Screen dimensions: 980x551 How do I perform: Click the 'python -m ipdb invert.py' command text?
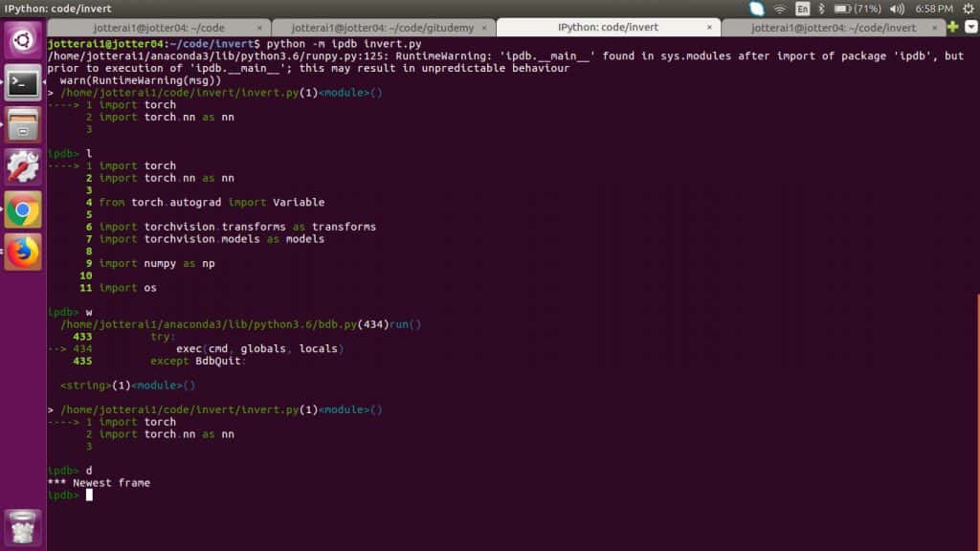(x=344, y=44)
